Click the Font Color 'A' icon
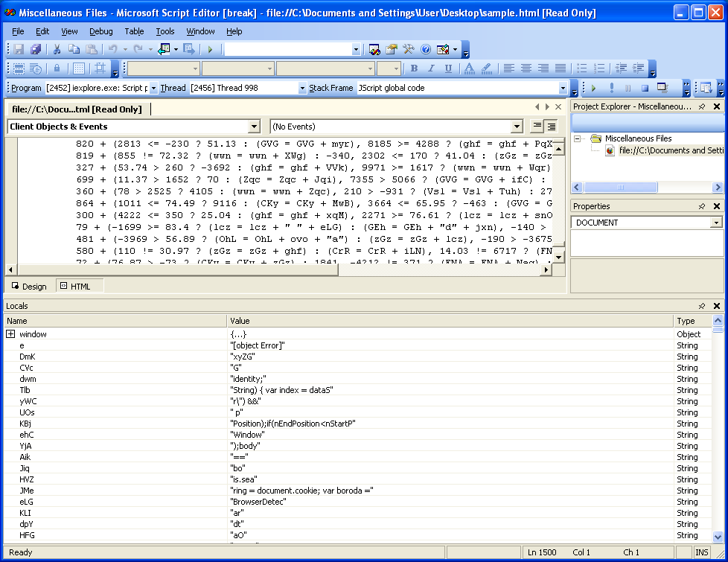Image resolution: width=728 pixels, height=562 pixels. click(x=469, y=68)
